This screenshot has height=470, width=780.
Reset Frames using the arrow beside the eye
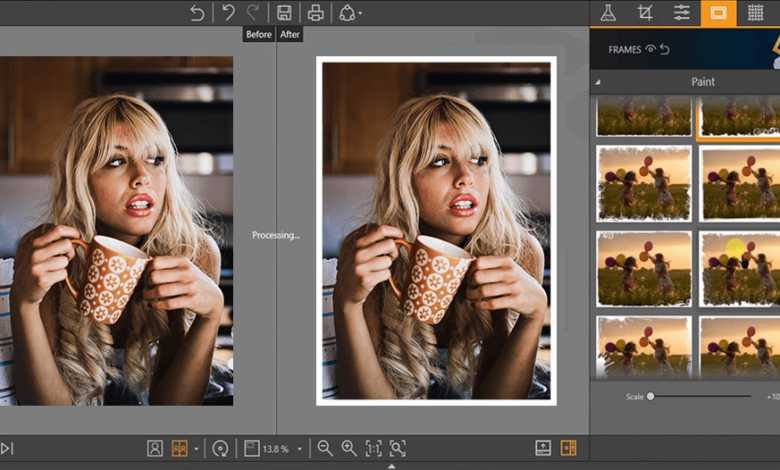tap(665, 49)
